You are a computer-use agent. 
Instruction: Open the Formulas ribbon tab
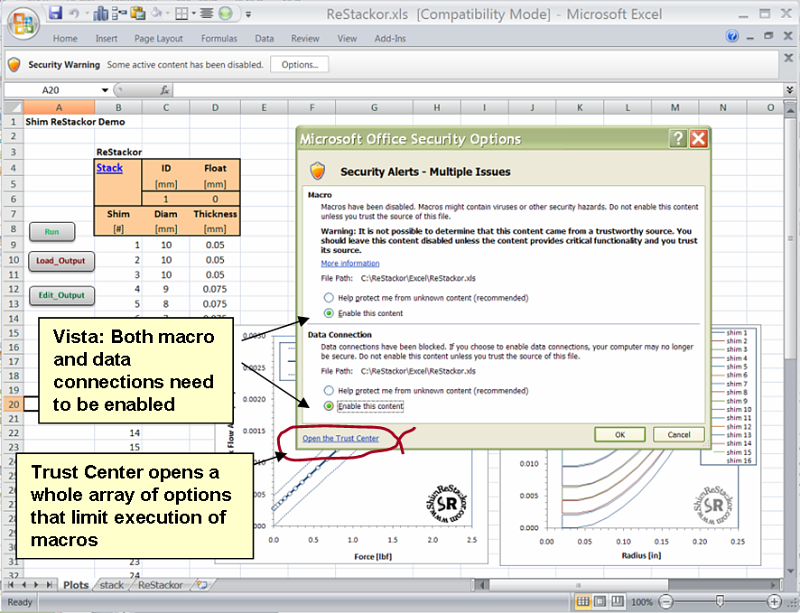(219, 38)
